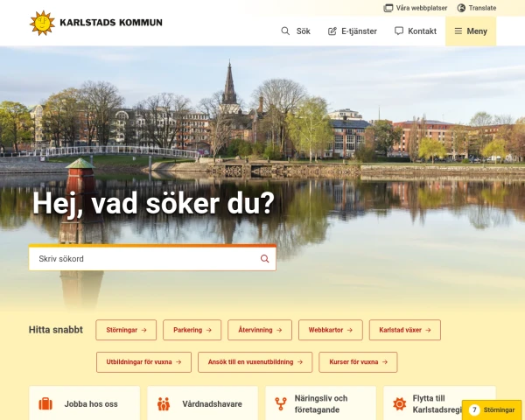
Task: Open the Karlstad växer quick link
Action: tap(405, 330)
